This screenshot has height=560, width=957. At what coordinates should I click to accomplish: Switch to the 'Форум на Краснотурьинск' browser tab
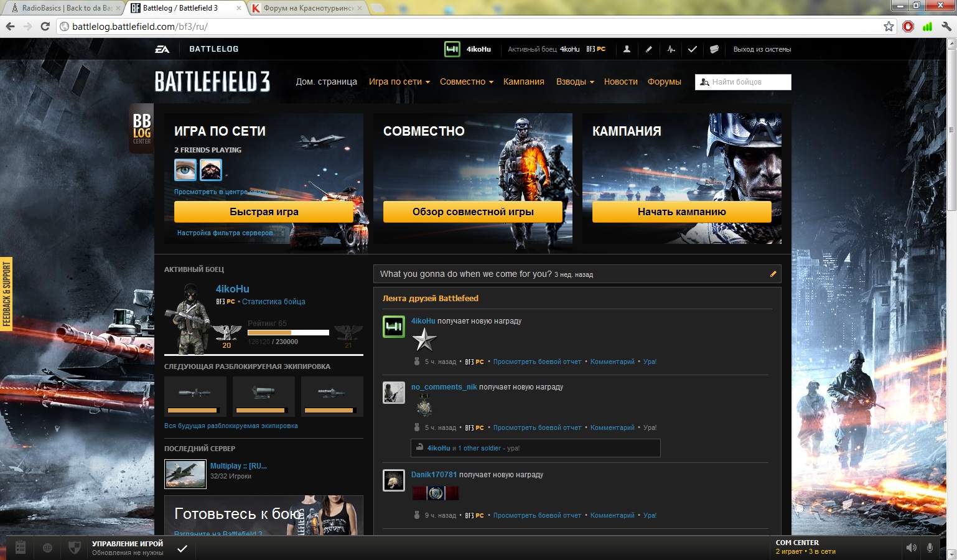(x=307, y=8)
